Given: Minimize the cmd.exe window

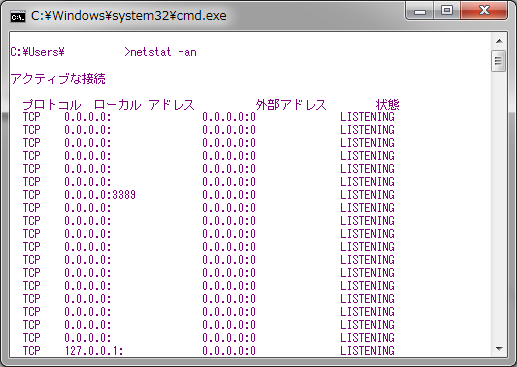Looking at the screenshot, I should point(420,11).
